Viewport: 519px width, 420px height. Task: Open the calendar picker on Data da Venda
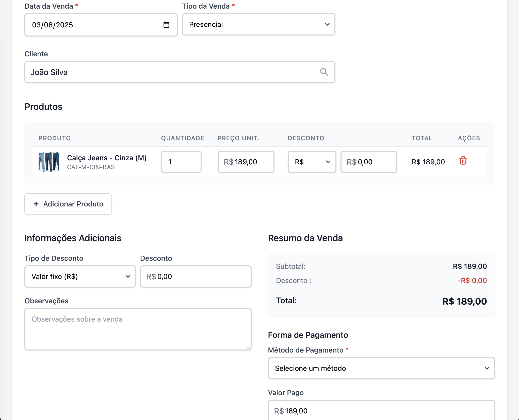pyautogui.click(x=166, y=25)
